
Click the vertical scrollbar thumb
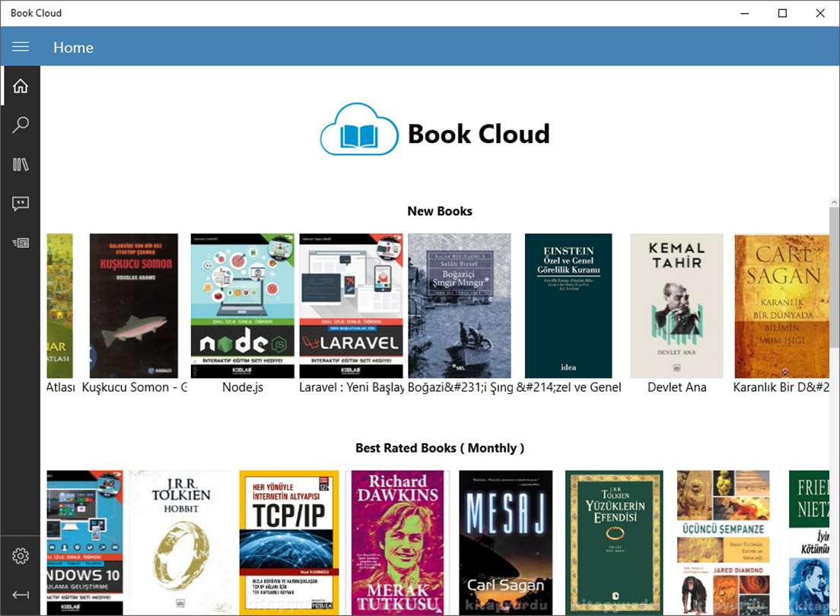[x=834, y=277]
